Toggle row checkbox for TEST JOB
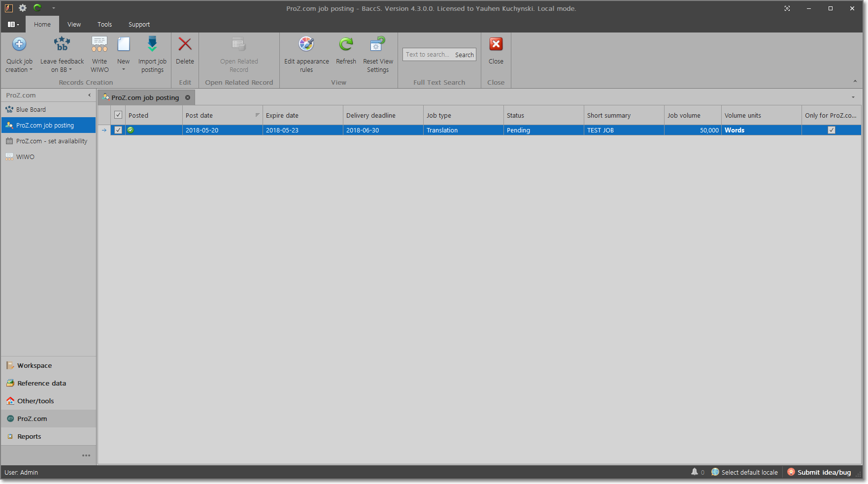 [118, 130]
